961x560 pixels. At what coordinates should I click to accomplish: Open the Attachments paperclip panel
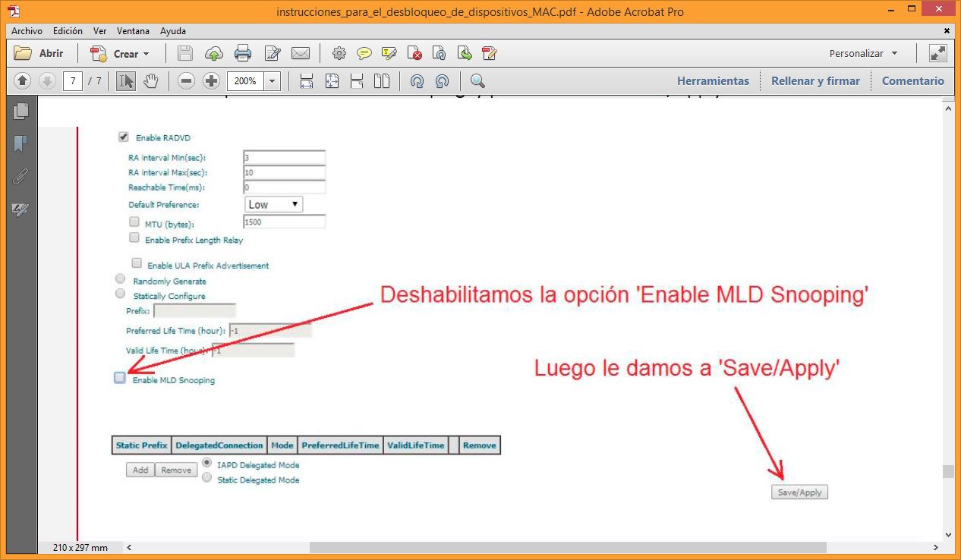coord(20,177)
